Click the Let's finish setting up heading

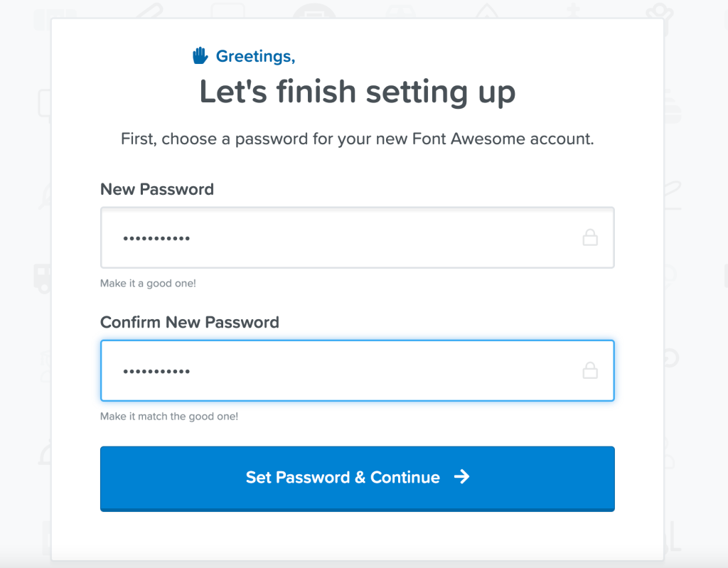pos(358,92)
